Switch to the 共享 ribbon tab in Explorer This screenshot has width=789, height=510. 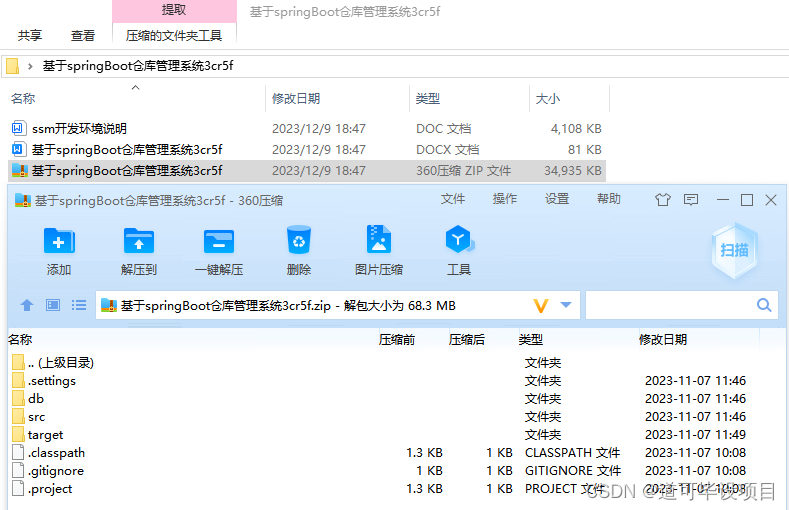[30, 36]
